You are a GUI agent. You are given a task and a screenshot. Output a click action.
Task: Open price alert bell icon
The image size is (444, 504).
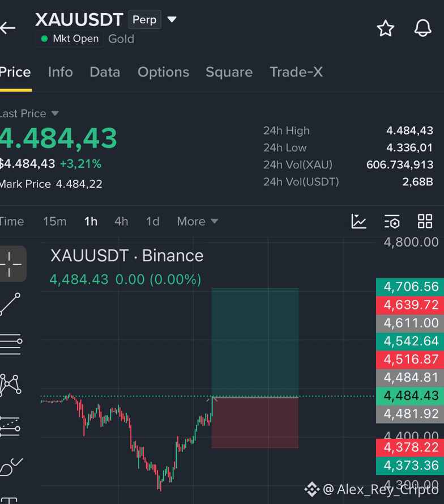[422, 28]
